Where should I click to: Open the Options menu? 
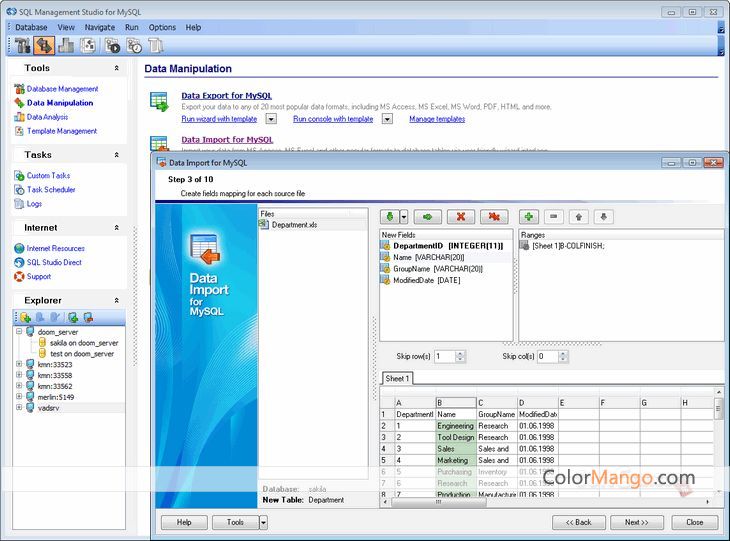coord(162,27)
